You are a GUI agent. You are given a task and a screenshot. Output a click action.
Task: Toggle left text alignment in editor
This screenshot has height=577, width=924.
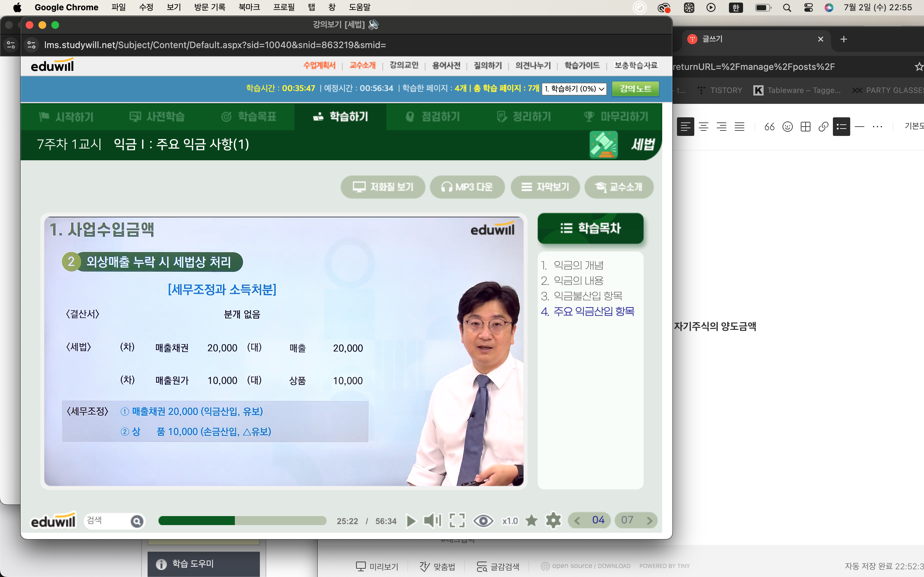click(685, 127)
